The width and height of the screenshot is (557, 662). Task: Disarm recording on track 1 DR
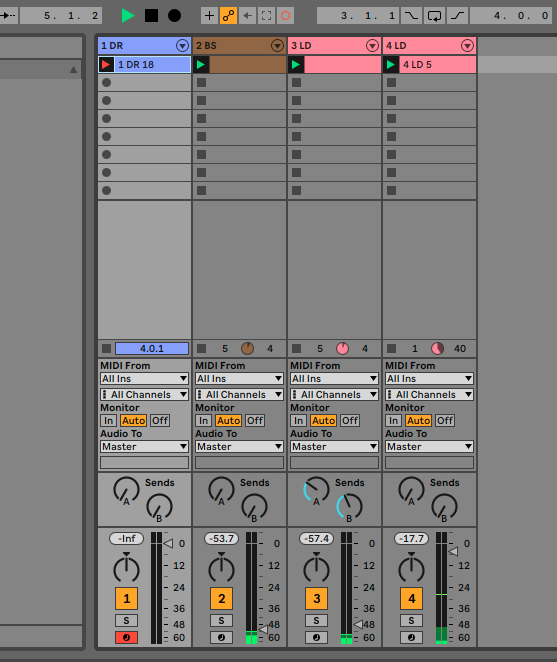(126, 637)
